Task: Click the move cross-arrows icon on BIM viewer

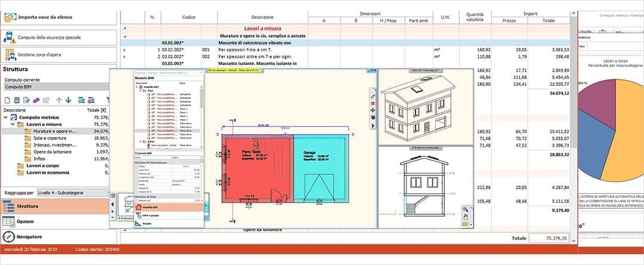Action: tap(373, 110)
